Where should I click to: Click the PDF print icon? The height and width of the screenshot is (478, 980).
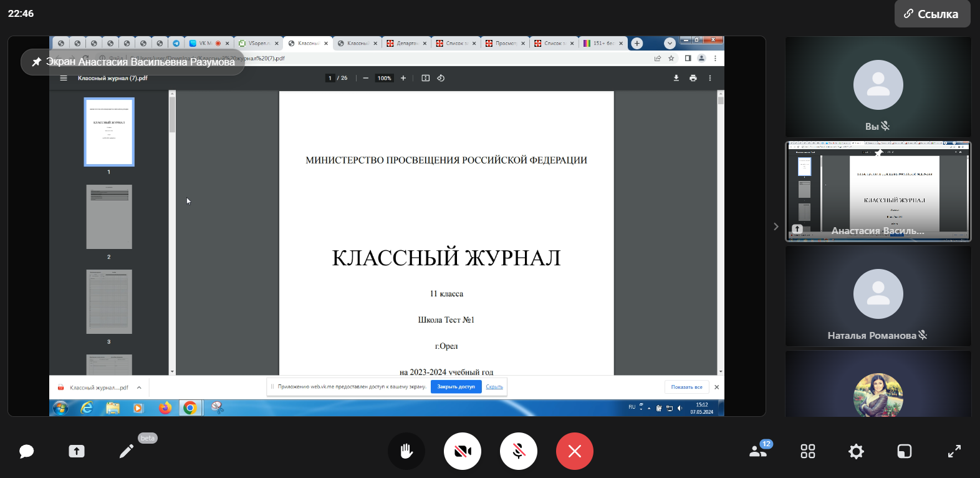(x=693, y=78)
